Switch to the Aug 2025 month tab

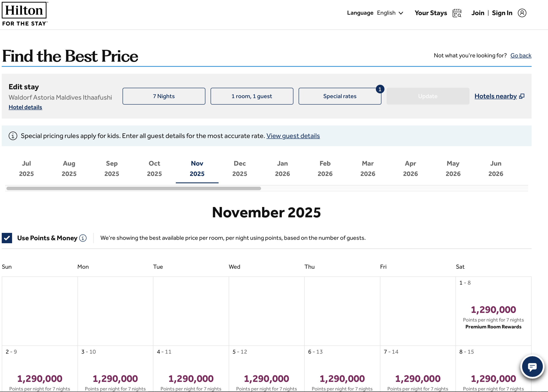(69, 169)
